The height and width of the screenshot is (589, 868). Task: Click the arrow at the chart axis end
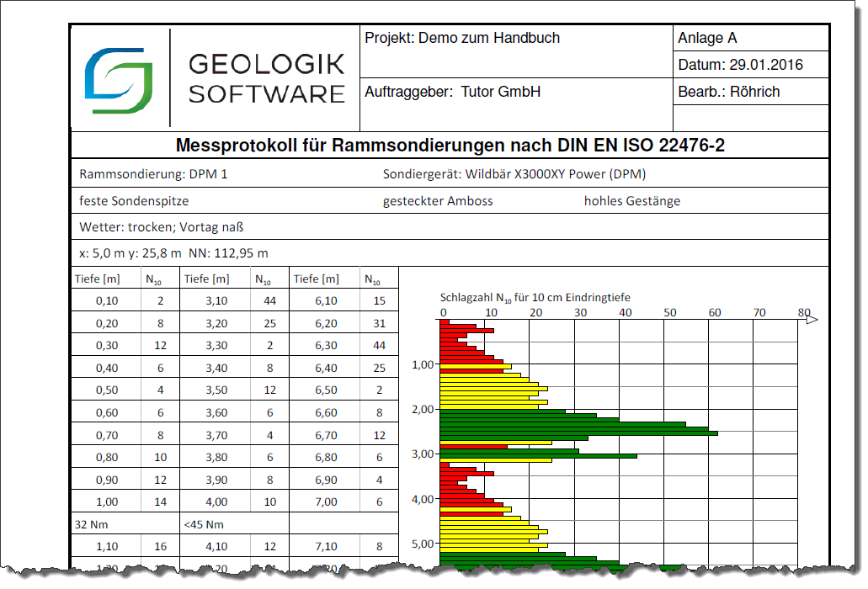811,319
